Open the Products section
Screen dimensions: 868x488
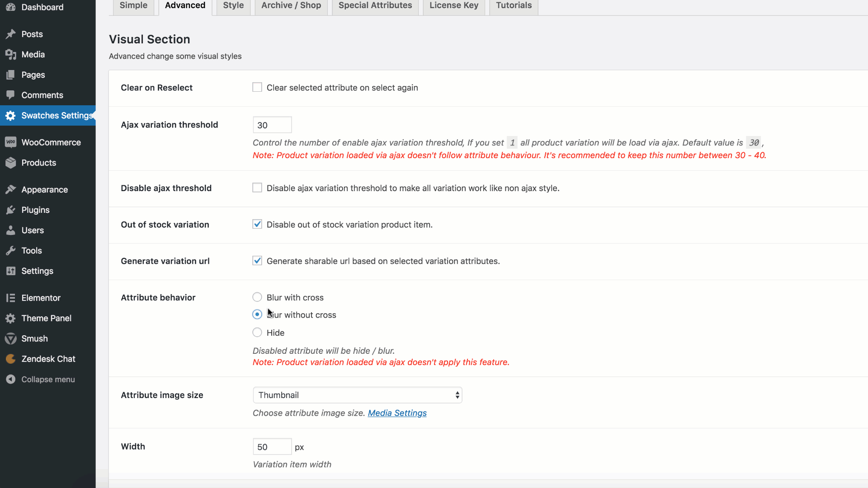[x=39, y=163]
